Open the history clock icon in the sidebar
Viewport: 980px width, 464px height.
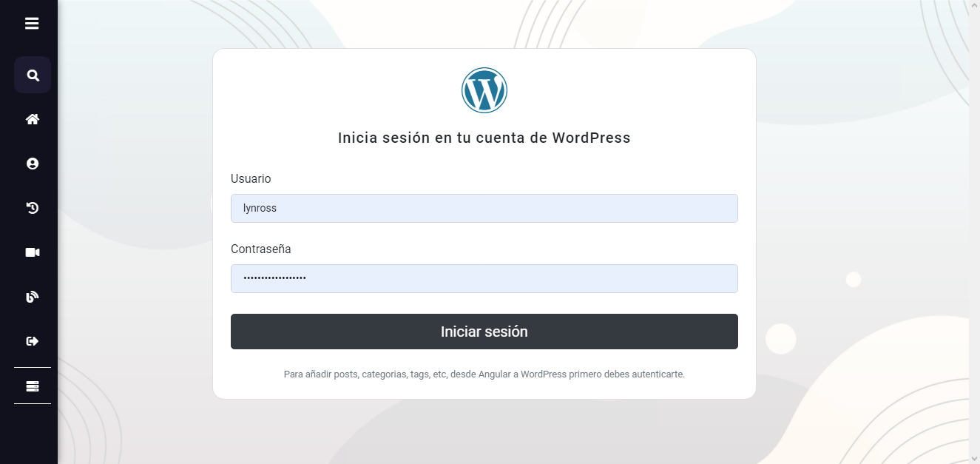point(33,208)
